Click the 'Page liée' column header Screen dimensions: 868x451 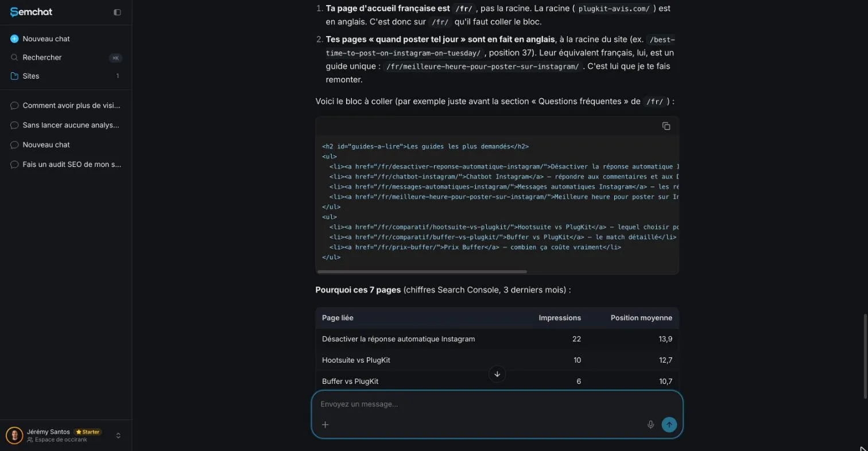[x=338, y=318]
